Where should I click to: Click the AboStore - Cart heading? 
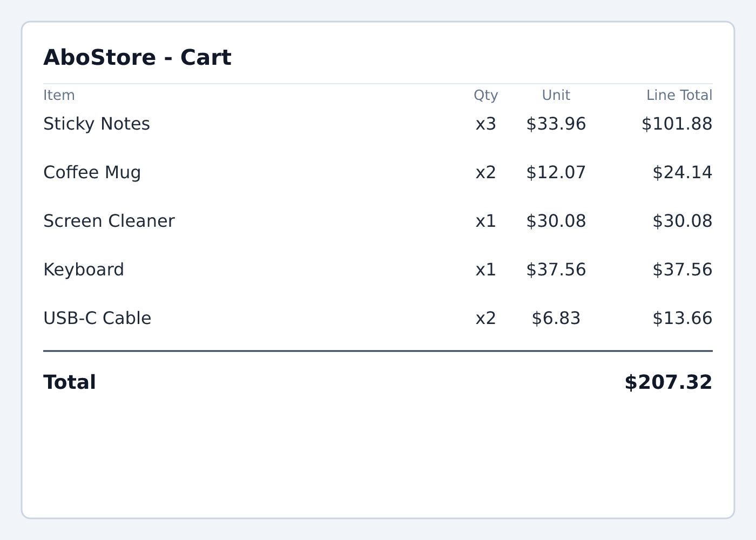point(137,58)
